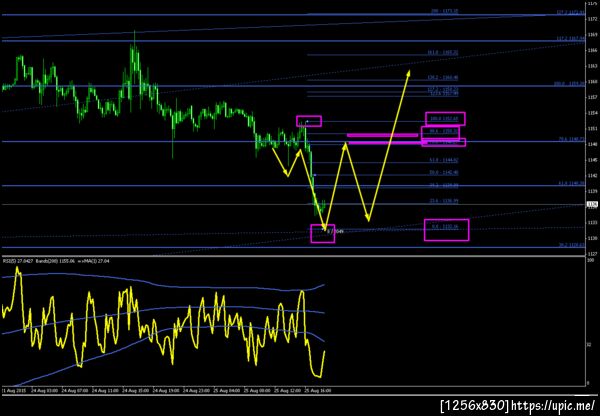Click the 24 Aug 23:00 time label
The height and width of the screenshot is (416, 600).
196,391
